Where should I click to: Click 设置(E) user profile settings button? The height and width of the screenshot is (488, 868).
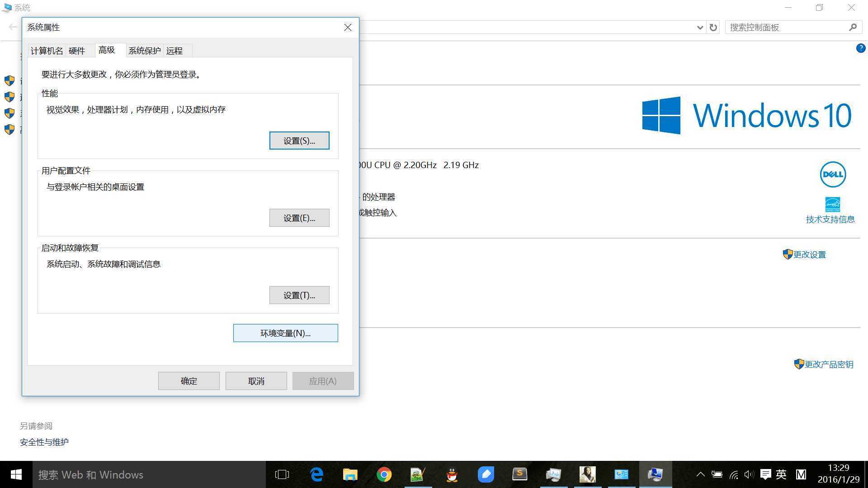(x=299, y=218)
